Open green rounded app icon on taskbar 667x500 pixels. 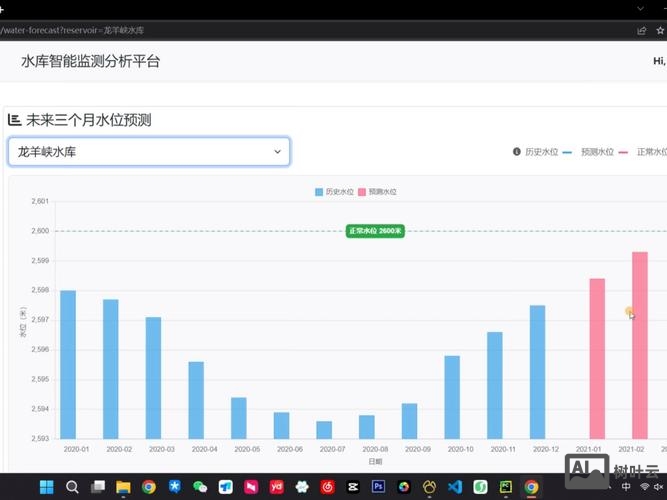point(481,486)
